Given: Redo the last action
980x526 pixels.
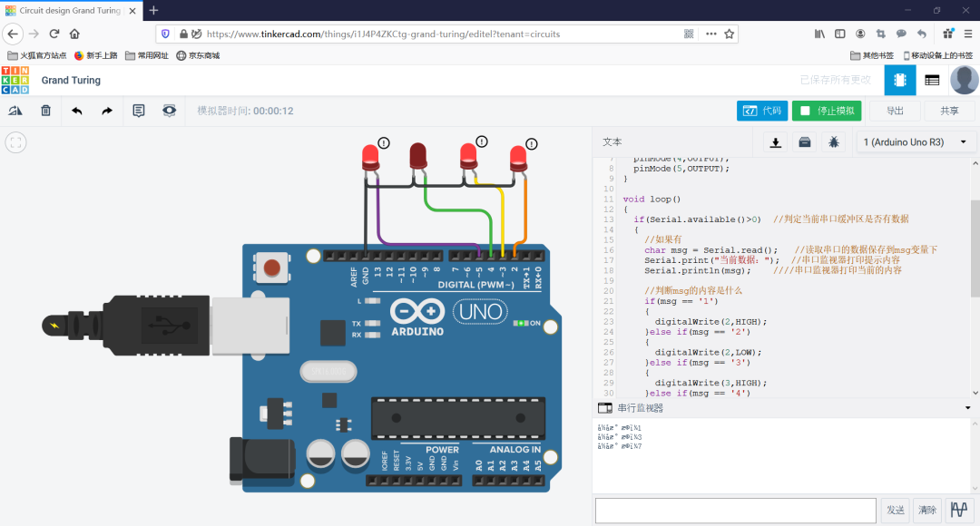Looking at the screenshot, I should 107,111.
